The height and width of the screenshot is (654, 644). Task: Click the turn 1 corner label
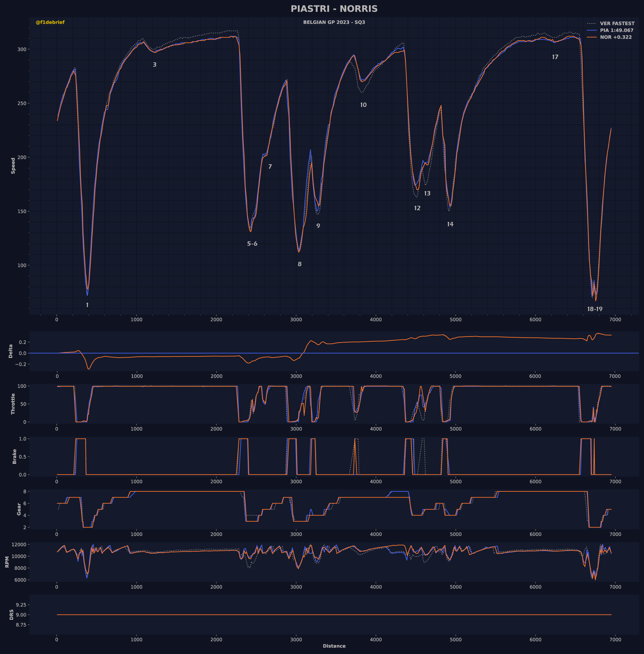tap(87, 305)
